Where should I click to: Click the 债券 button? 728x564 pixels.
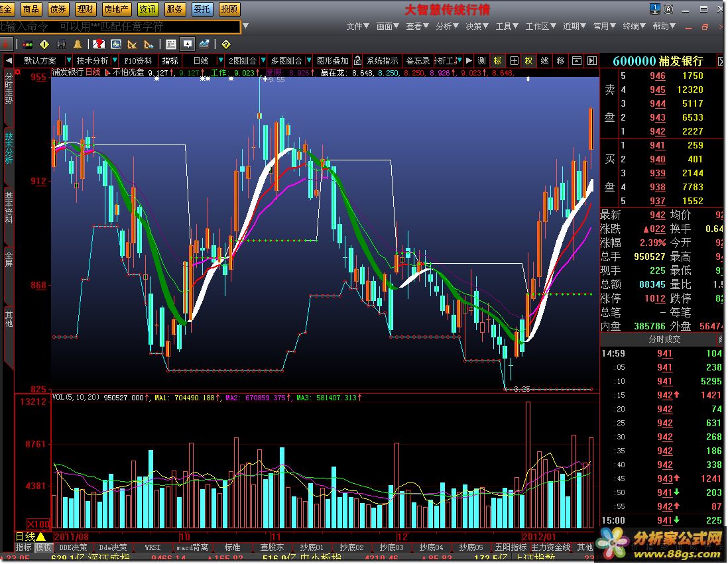click(58, 9)
